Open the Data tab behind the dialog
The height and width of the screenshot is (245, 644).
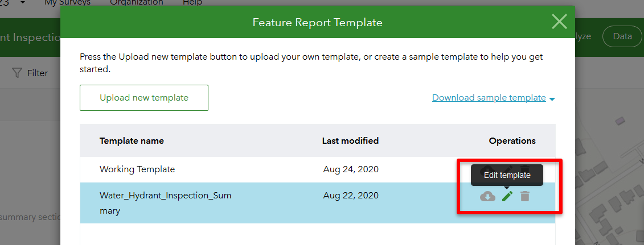(622, 36)
